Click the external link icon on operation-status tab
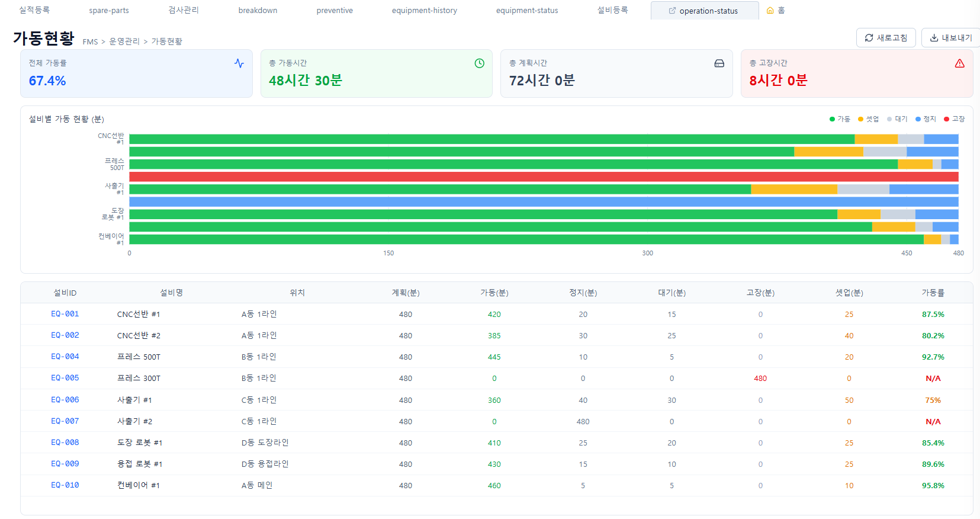Viewport: 980px width, 519px height. [x=672, y=11]
